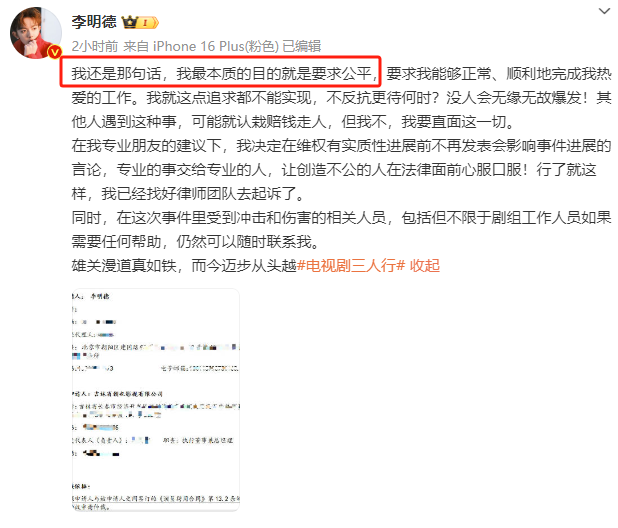Open the 李明德 username link
Image resolution: width=618 pixels, height=528 pixels.
(x=94, y=22)
